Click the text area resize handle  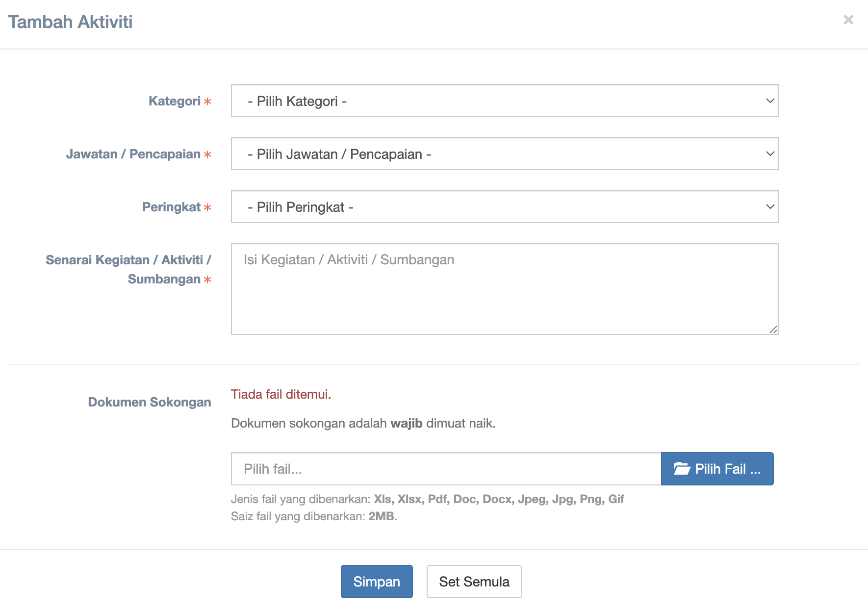[773, 330]
